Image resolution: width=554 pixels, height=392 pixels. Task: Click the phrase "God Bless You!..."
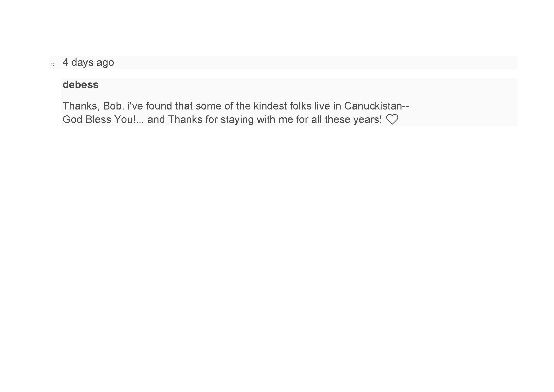[103, 119]
